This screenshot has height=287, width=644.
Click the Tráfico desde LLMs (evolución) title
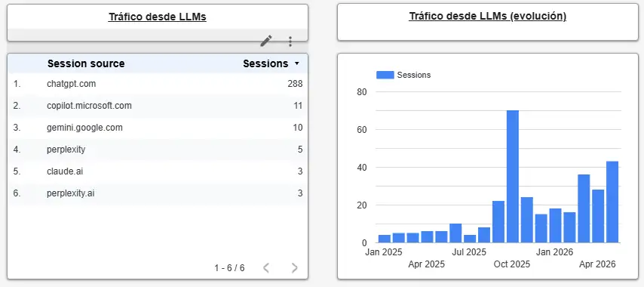[487, 16]
